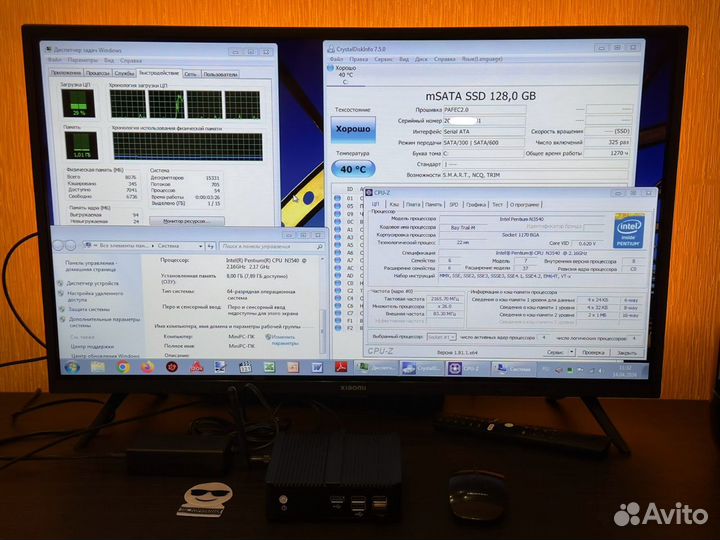Click Изменить параметры link in System window
The height and width of the screenshot is (540, 720).
[282, 340]
